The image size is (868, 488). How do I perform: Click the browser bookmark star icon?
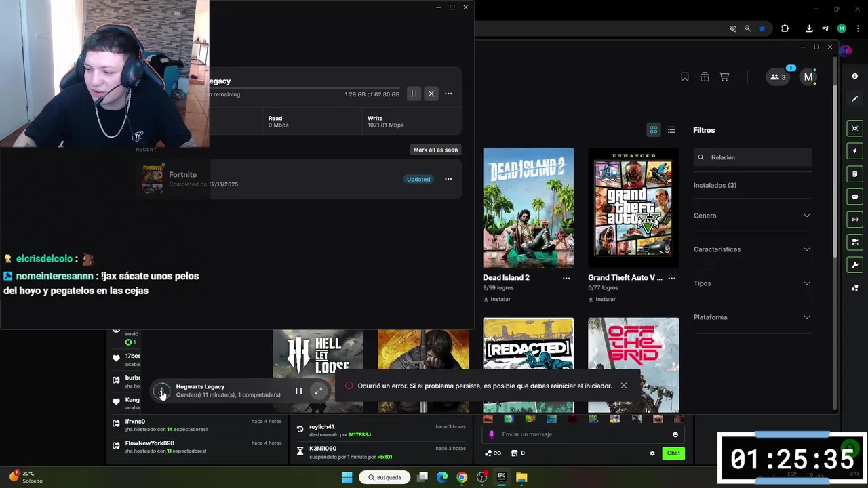coord(762,28)
